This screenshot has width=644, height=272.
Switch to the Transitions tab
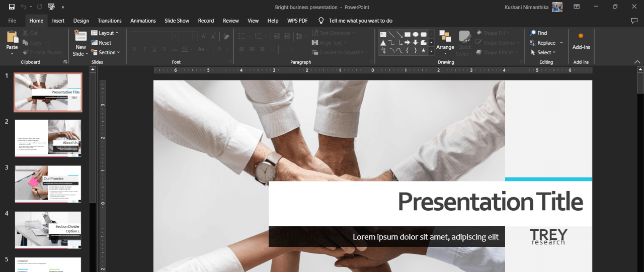110,21
